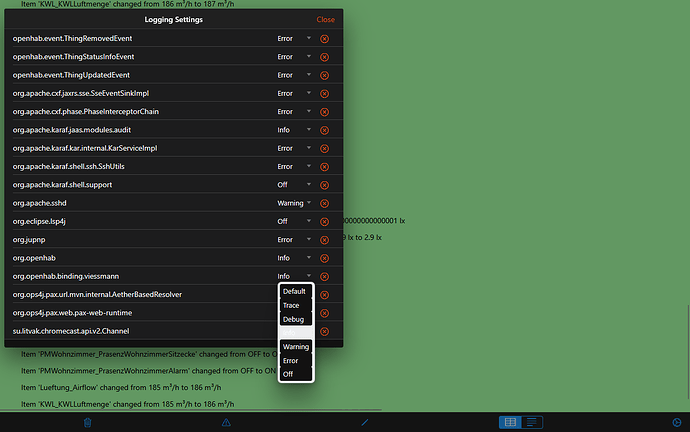Switch to table view layout
The width and height of the screenshot is (690, 432).
coord(510,422)
